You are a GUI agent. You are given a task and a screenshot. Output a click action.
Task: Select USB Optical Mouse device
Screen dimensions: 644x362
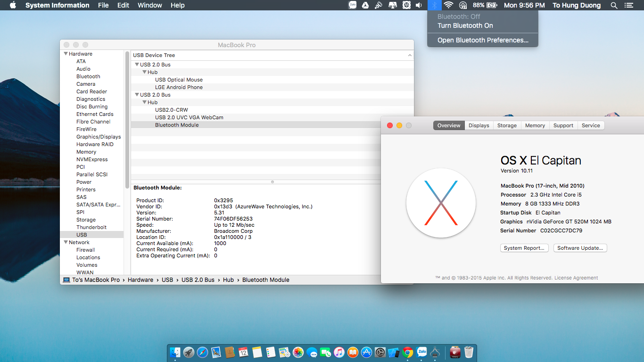[179, 80]
